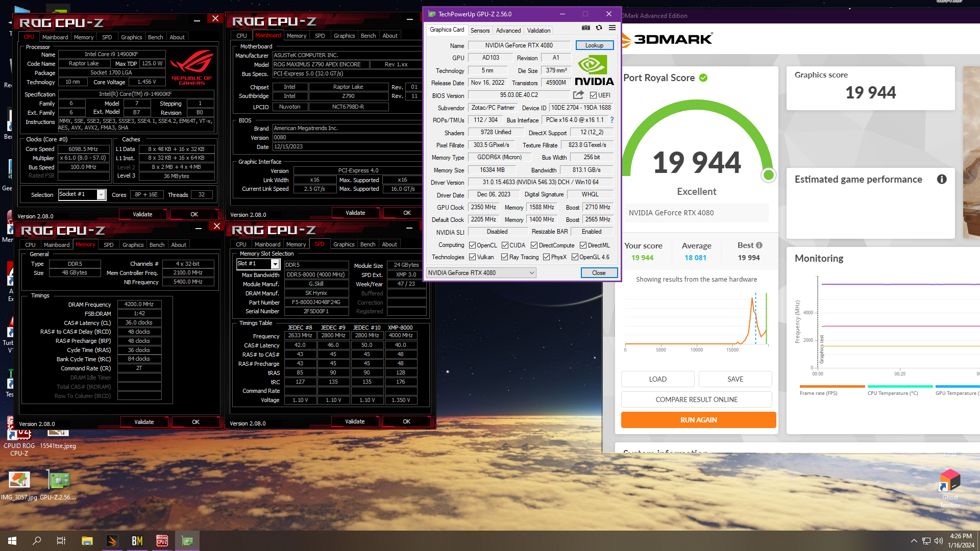Viewport: 980px width, 551px height.
Task: Toggle the UEFI checkbox in GPU-Z
Action: 593,95
